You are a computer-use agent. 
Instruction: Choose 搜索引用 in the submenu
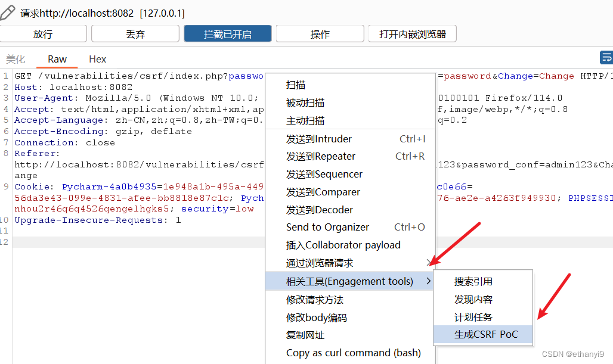point(483,281)
